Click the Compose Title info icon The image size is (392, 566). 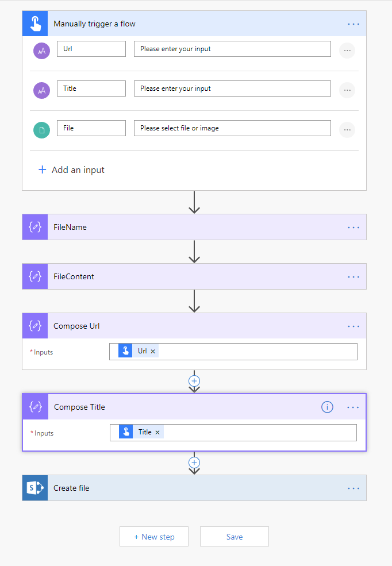click(327, 407)
